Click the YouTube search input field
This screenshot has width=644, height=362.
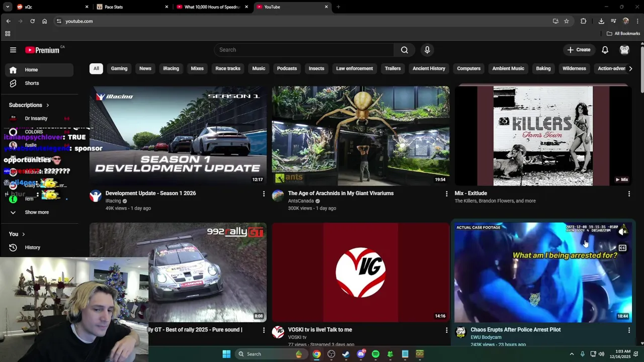[304, 50]
